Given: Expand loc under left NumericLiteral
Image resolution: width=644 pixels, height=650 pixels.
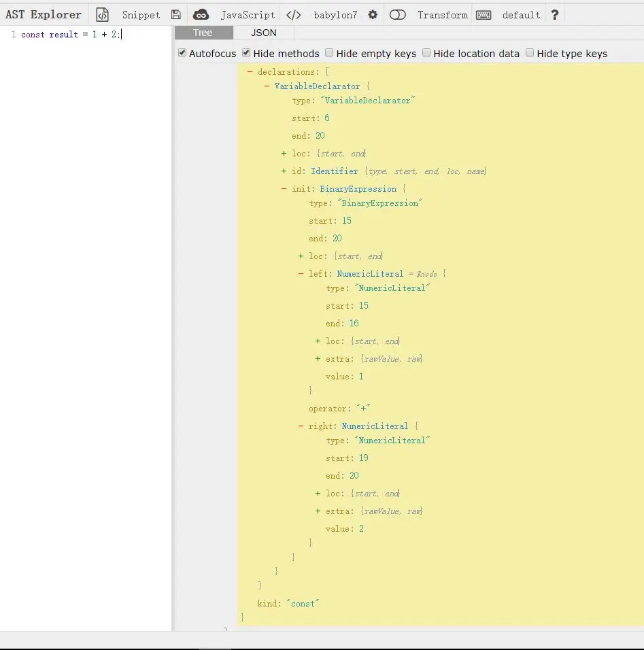Looking at the screenshot, I should tap(318, 341).
